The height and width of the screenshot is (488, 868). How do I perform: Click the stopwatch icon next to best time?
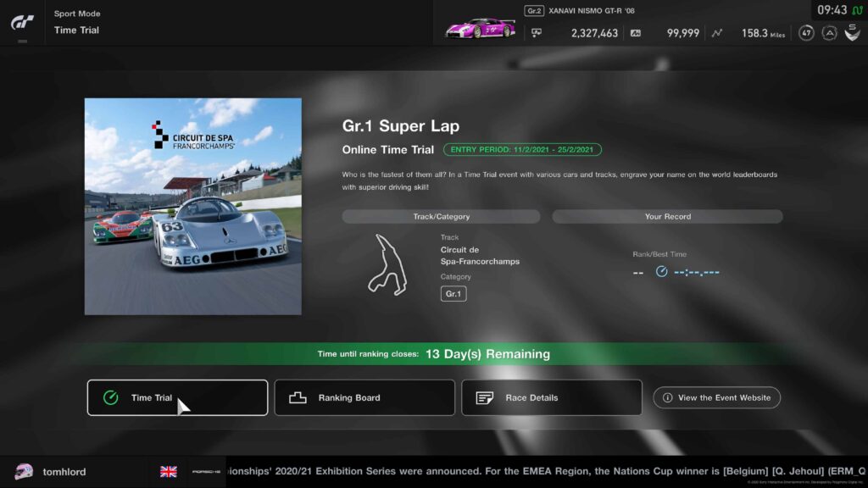click(661, 272)
